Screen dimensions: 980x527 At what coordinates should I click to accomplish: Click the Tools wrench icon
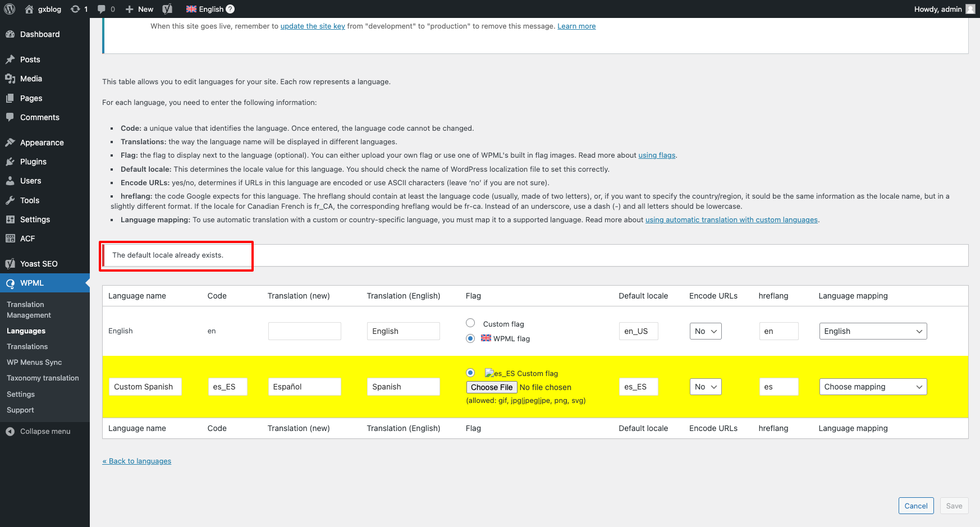pos(10,200)
